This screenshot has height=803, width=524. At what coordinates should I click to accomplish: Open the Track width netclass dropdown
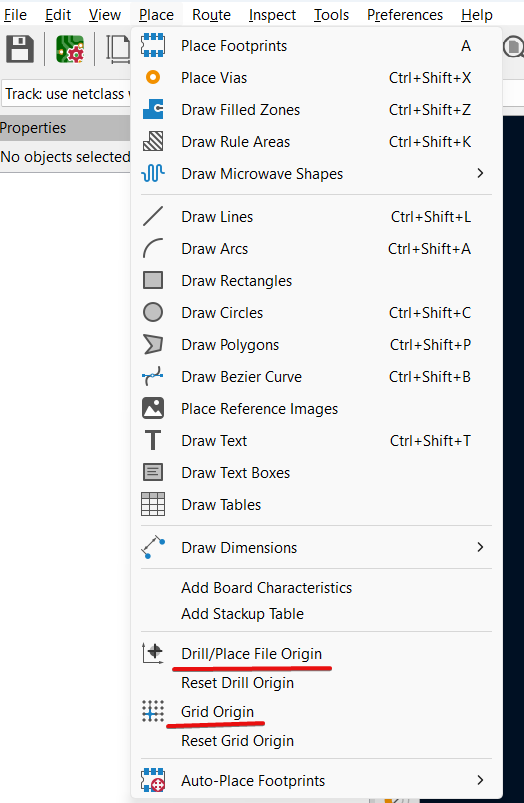click(67, 94)
